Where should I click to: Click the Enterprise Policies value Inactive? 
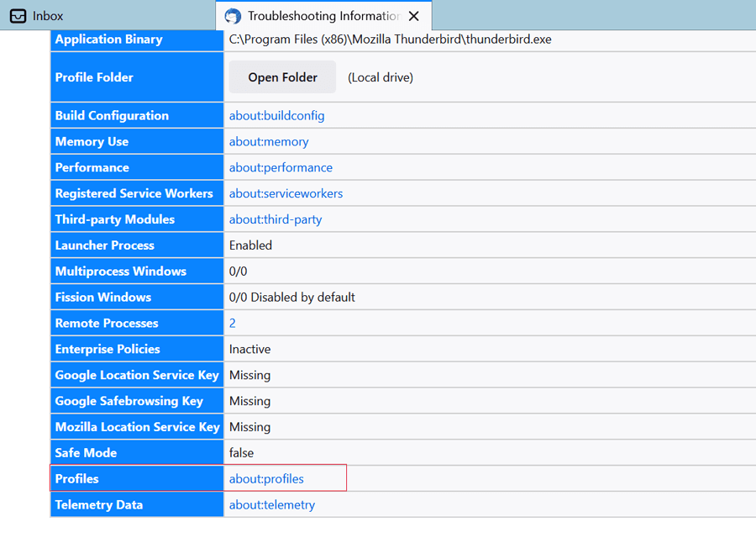[x=249, y=350]
